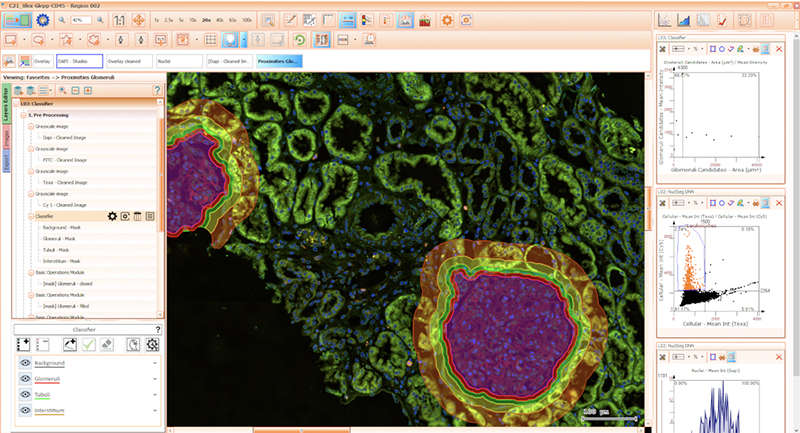Click the gear icon on the Classifier row
800x433 pixels.
tap(112, 216)
